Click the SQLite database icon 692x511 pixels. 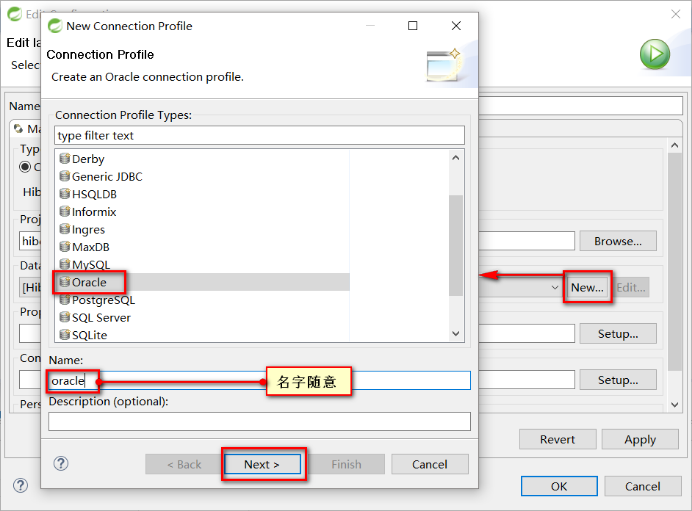65,334
